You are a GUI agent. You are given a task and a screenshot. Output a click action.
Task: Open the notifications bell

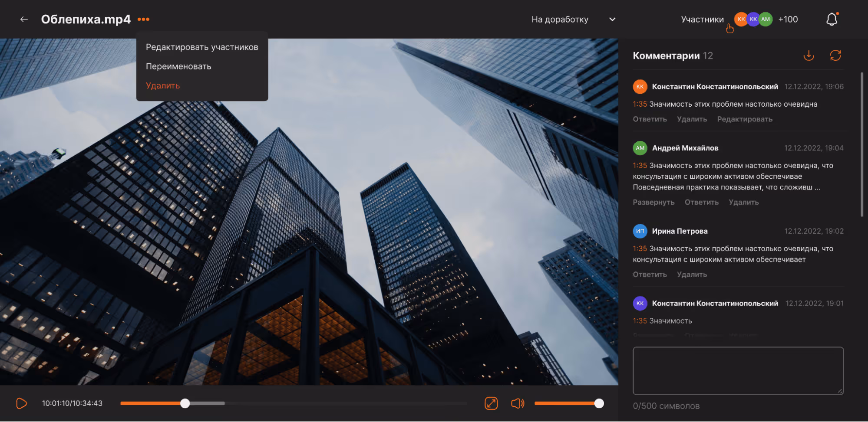coord(832,19)
